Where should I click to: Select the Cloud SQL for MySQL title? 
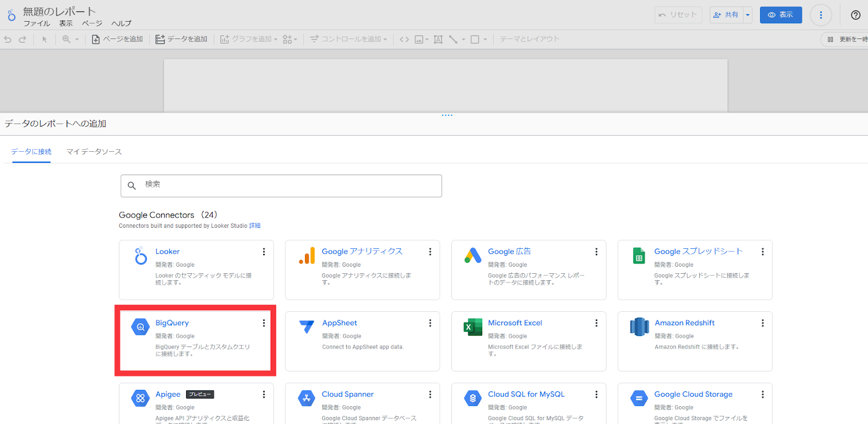coord(526,395)
